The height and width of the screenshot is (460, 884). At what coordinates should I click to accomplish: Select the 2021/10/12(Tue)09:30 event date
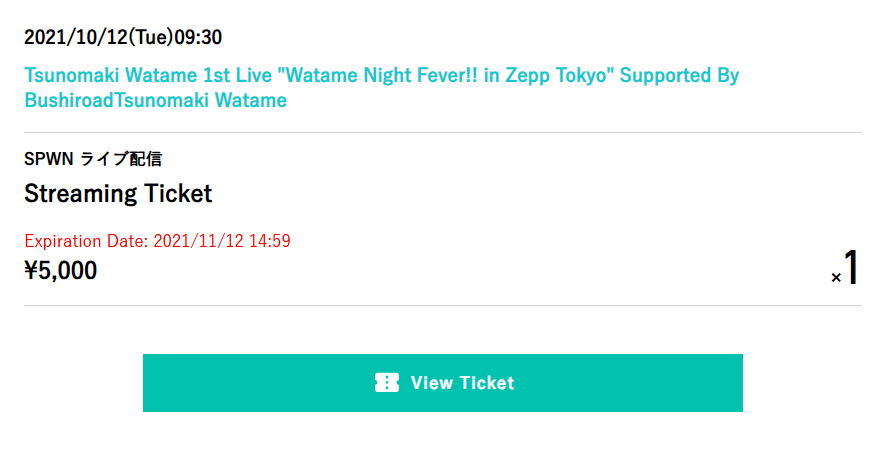123,37
